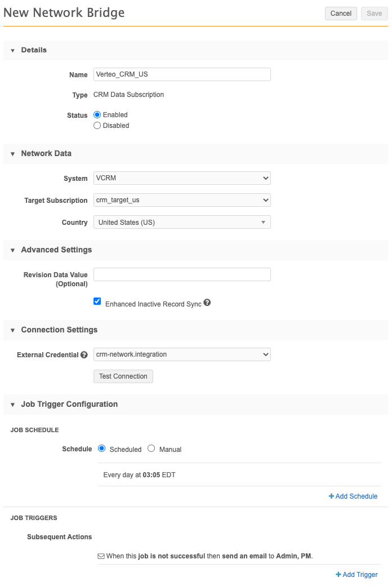Open the External Credential dropdown
Image resolution: width=392 pixels, height=586 pixels.
(182, 354)
